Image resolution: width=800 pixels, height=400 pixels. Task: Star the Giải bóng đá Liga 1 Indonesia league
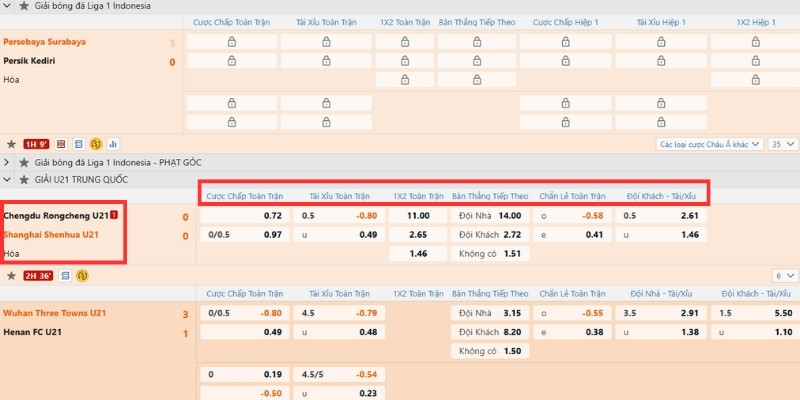coord(24,6)
